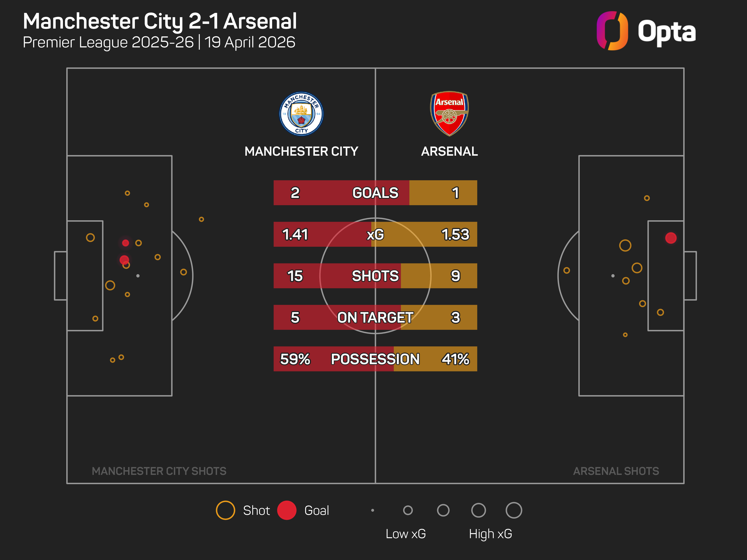Click the Arsenal club crest
Screen dimensions: 747x560
(x=449, y=113)
